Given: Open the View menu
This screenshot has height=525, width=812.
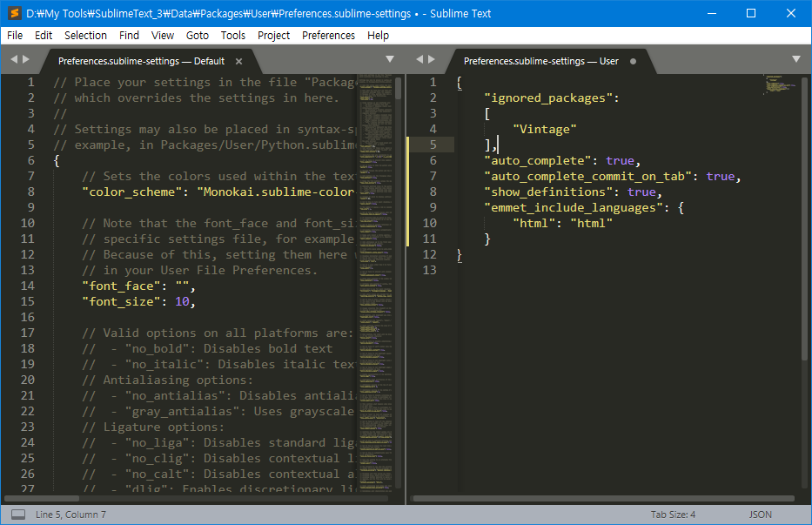Looking at the screenshot, I should click(163, 35).
